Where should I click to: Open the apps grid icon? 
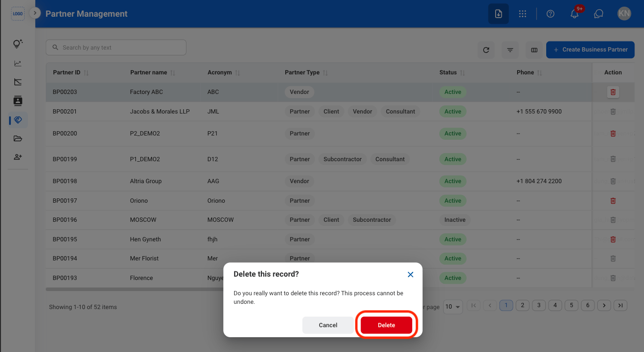pyautogui.click(x=522, y=14)
